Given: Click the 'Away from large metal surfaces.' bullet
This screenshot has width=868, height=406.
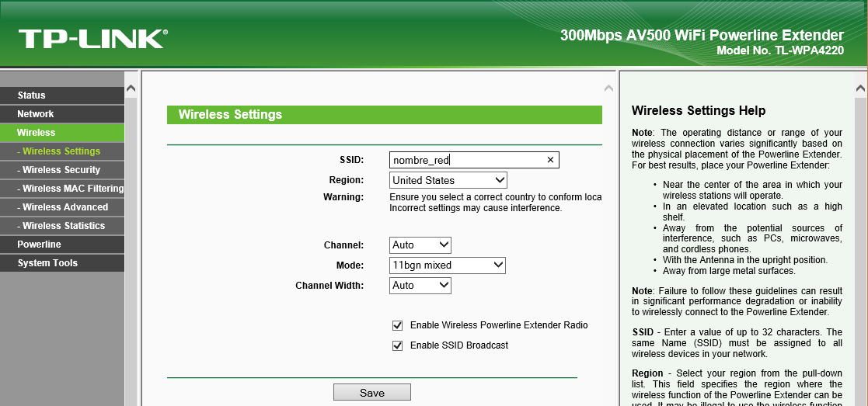Looking at the screenshot, I should coord(729,271).
